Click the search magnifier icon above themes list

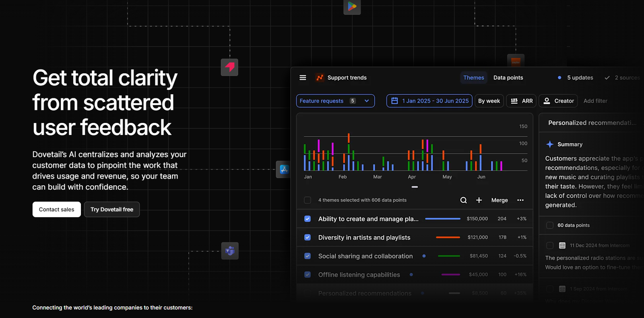coord(463,200)
